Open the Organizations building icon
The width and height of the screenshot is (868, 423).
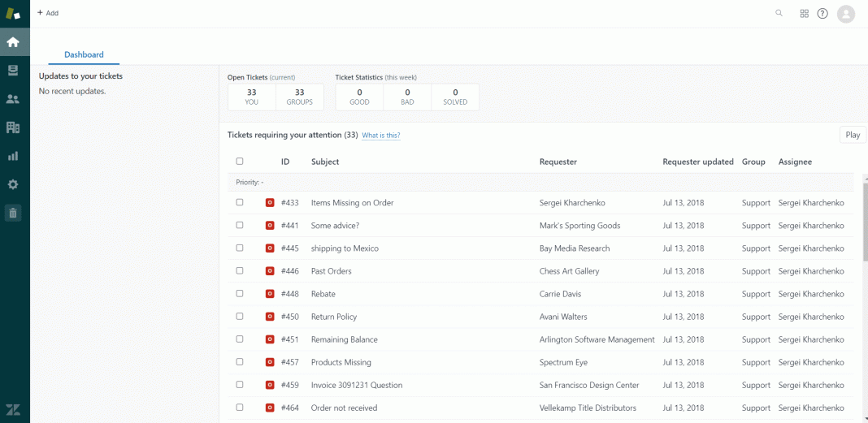13,127
